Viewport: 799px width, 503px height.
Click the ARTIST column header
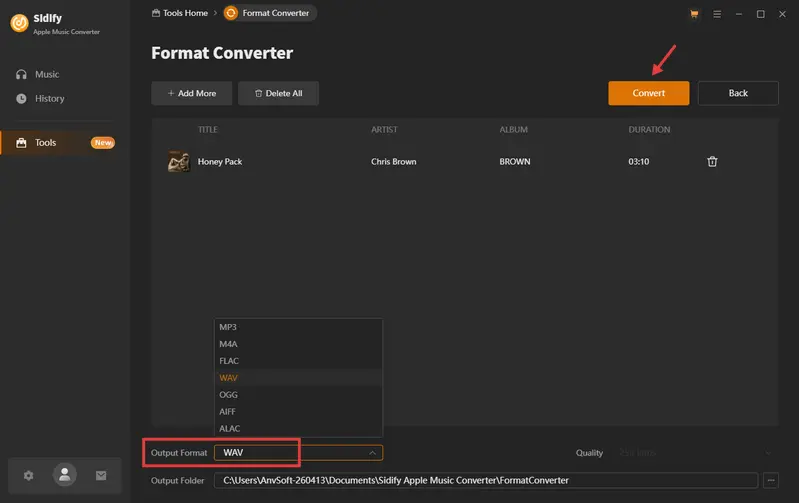pyautogui.click(x=384, y=129)
